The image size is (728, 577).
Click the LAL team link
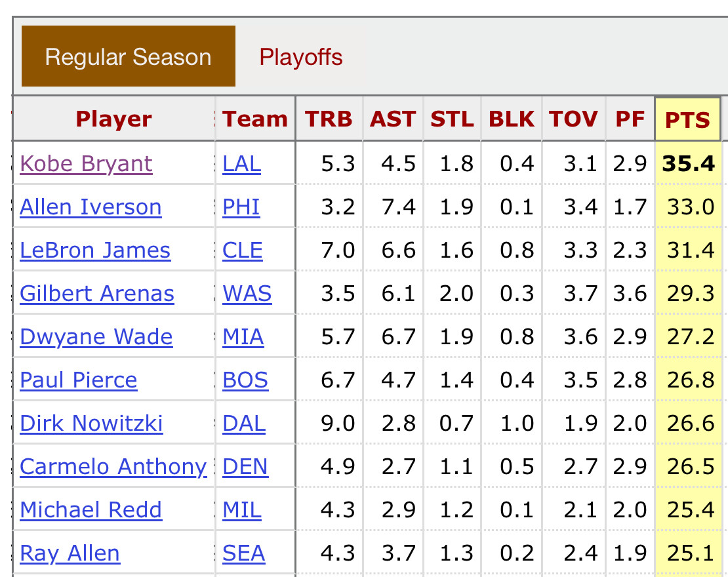pyautogui.click(x=241, y=164)
